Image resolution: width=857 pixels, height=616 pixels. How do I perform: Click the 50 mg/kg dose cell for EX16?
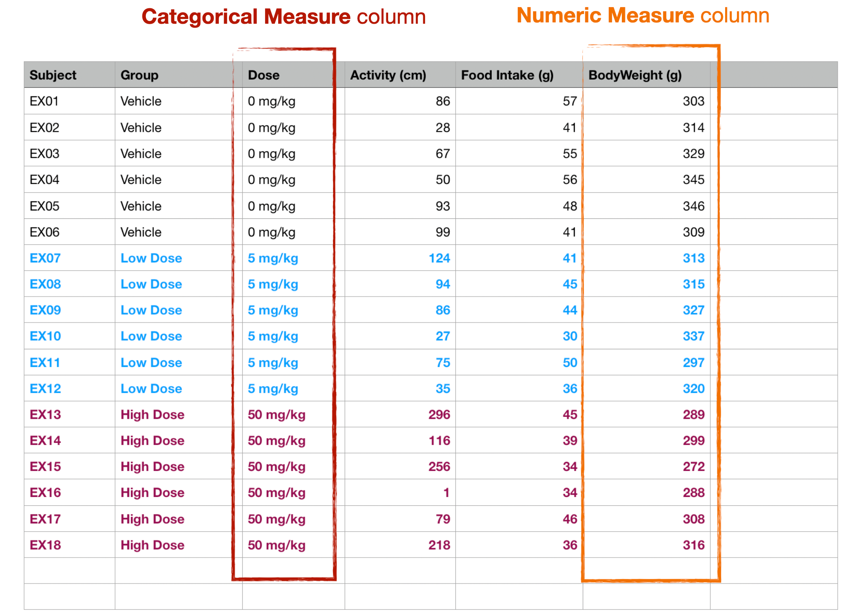(293, 493)
